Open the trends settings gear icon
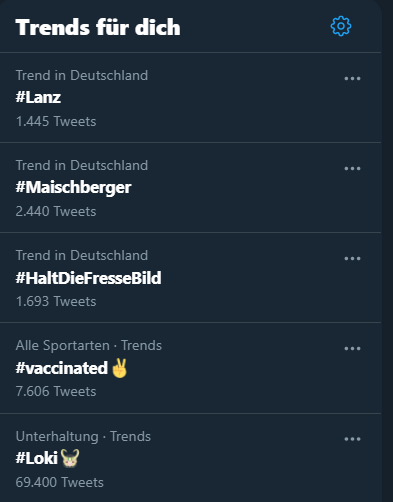Image resolution: width=393 pixels, height=502 pixels. pos(341,26)
